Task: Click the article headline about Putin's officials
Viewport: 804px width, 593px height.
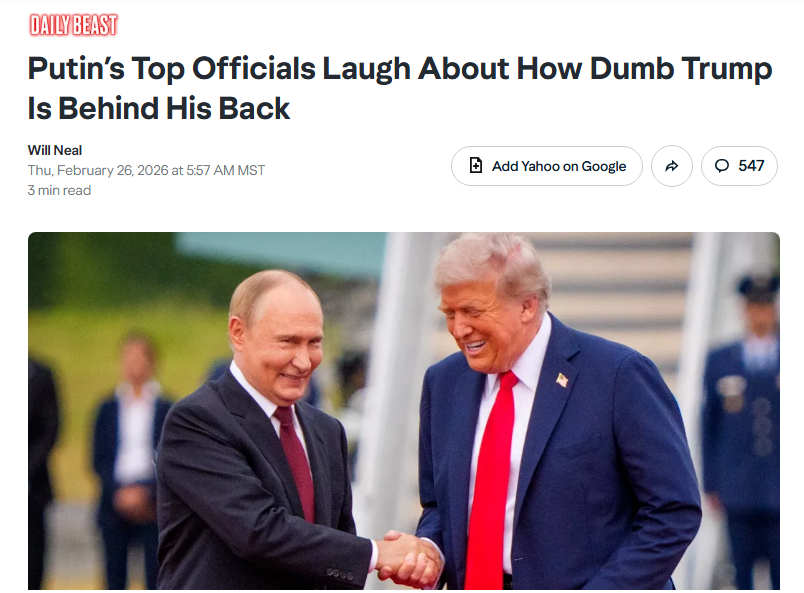Action: coord(400,88)
